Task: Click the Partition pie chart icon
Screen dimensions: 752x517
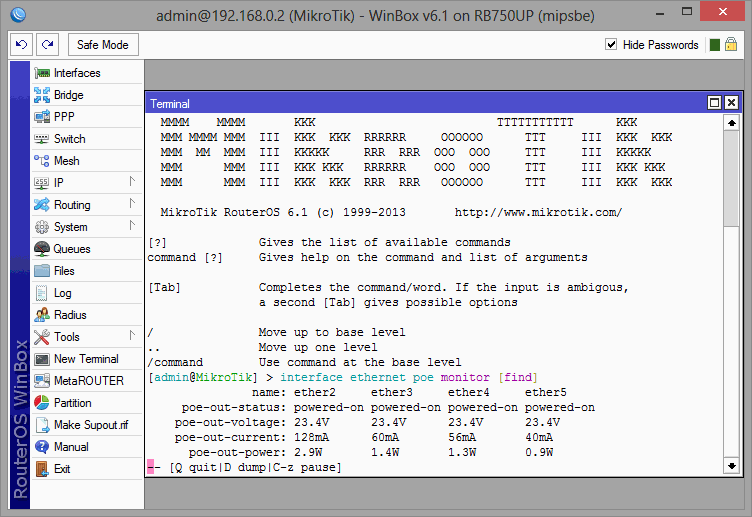Action: pyautogui.click(x=42, y=403)
